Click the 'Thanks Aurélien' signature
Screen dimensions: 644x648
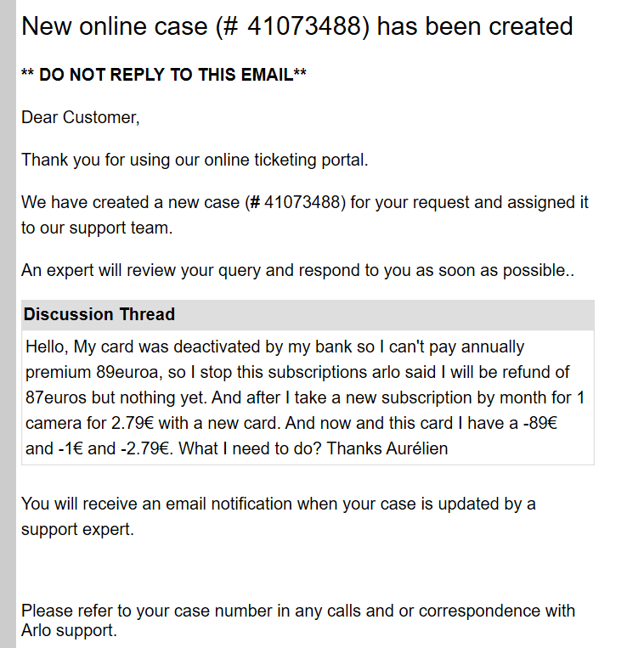[x=387, y=448]
